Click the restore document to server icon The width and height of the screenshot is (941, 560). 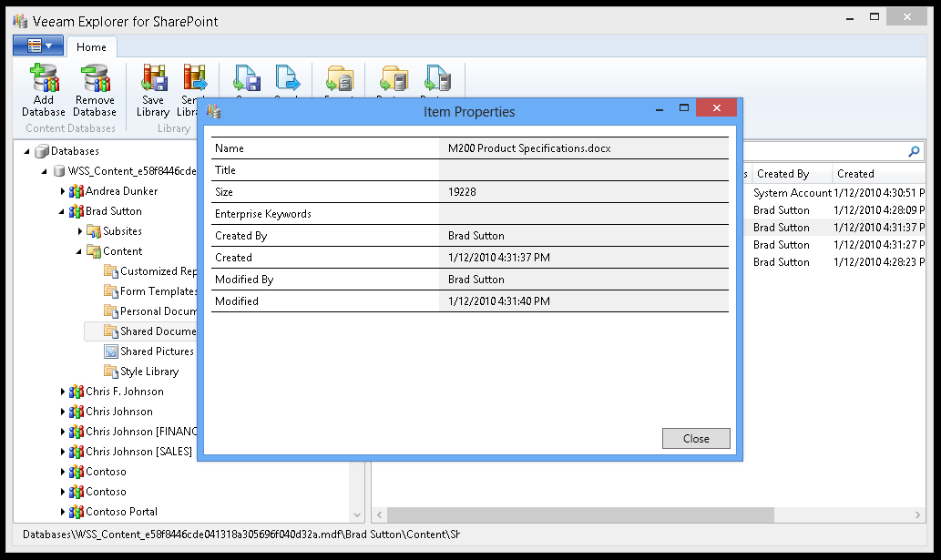pos(437,78)
